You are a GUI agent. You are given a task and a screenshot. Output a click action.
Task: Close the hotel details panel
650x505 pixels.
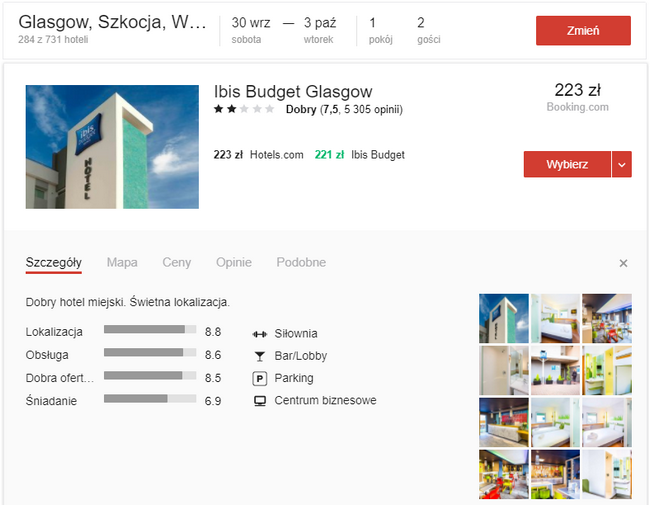(623, 263)
